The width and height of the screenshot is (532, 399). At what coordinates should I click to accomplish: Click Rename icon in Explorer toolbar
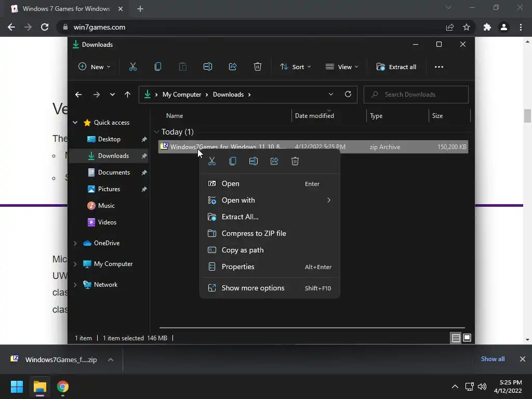click(208, 67)
